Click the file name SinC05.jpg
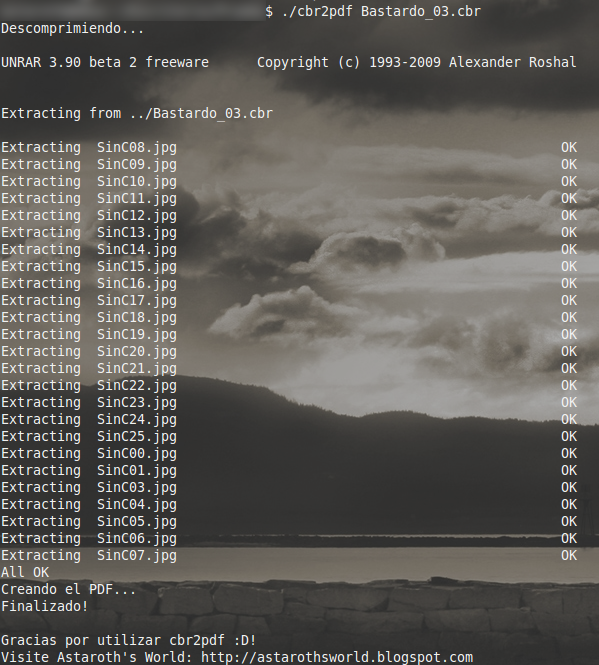This screenshot has height=665, width=599. pyautogui.click(x=137, y=521)
